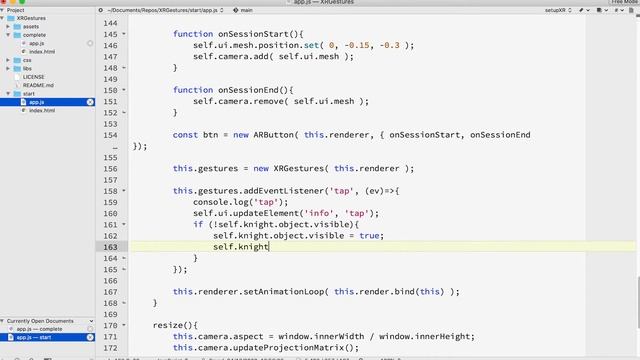The width and height of the screenshot is (640, 360).
Task: Click console.log on line 159
Action: point(220,202)
